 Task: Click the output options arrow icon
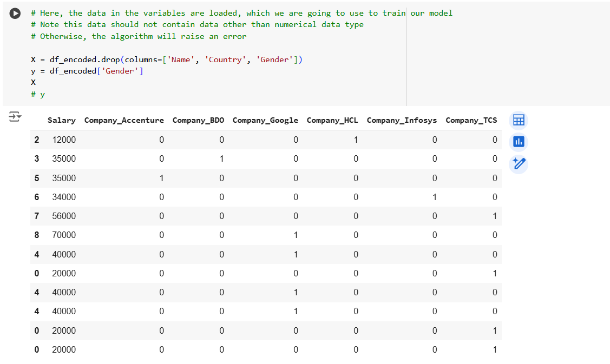[15, 116]
